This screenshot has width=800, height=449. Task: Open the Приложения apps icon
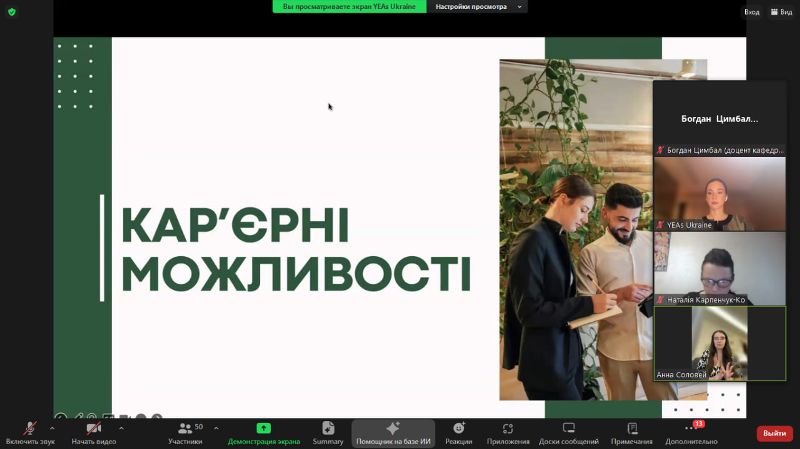pyautogui.click(x=508, y=428)
